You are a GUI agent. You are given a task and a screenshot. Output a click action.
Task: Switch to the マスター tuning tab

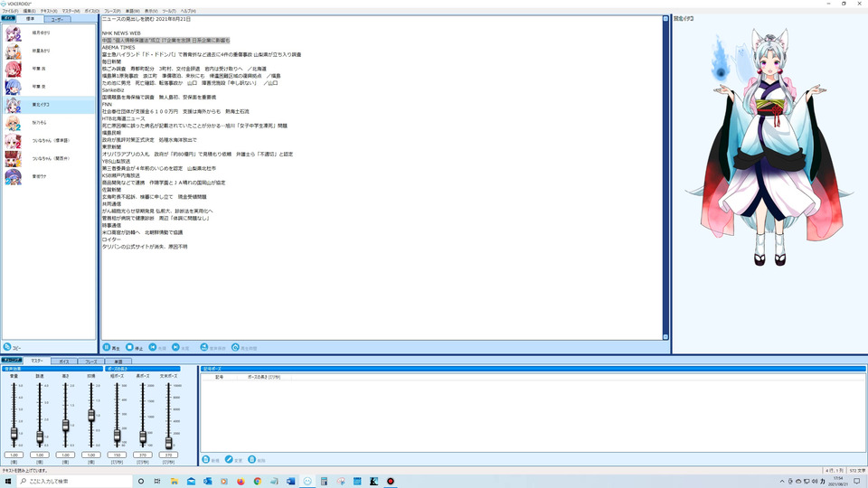point(37,361)
